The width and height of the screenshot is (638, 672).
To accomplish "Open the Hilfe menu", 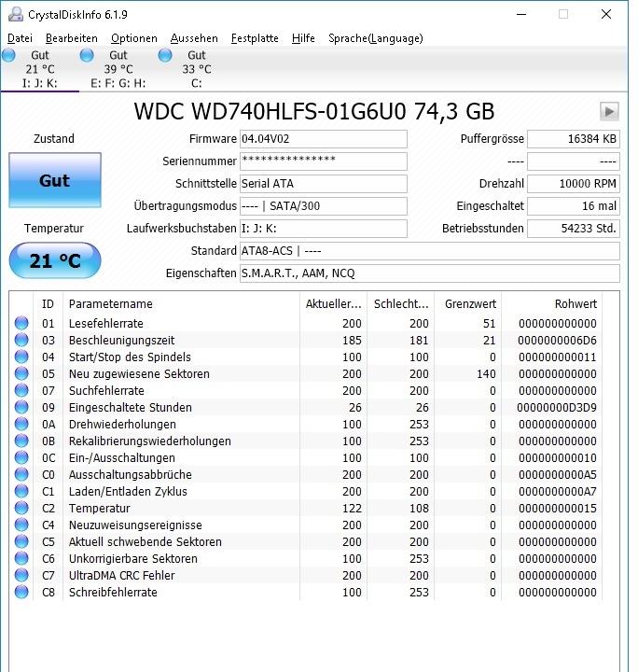I will pyautogui.click(x=303, y=38).
